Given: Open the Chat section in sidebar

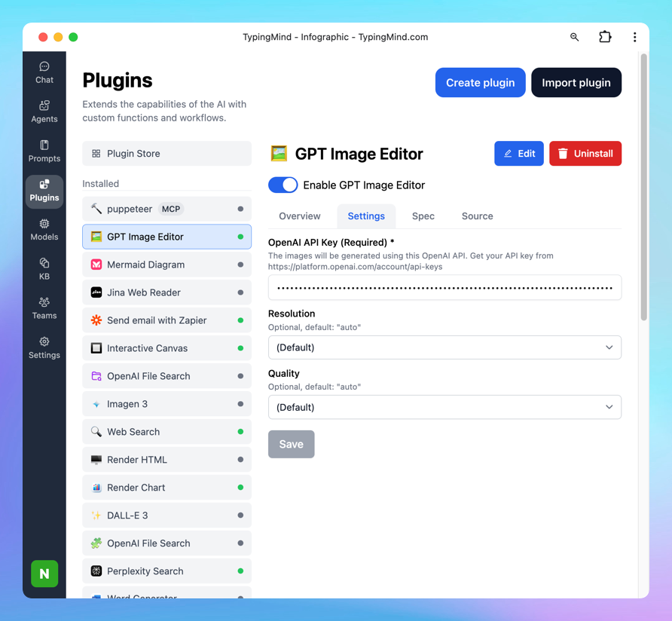Looking at the screenshot, I should pos(44,73).
